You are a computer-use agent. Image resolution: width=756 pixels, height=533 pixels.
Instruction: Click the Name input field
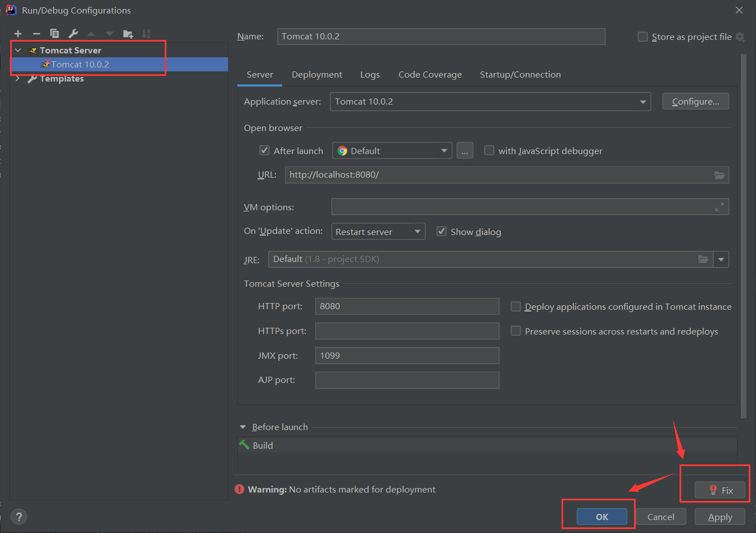[x=441, y=37]
